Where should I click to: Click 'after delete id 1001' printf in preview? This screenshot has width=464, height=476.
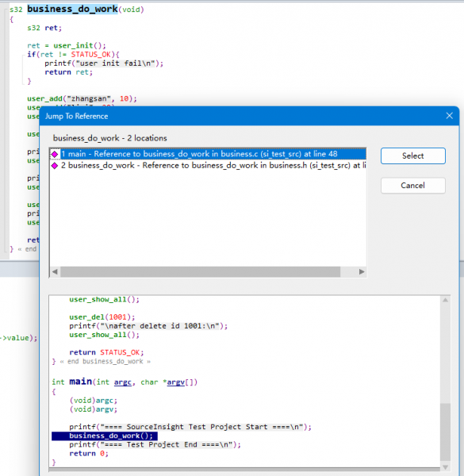[x=148, y=326]
